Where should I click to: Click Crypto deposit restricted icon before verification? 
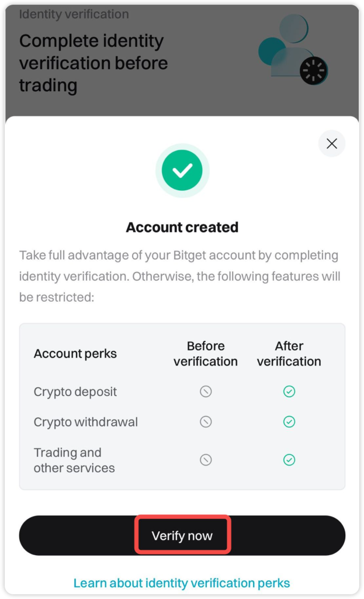tap(206, 391)
